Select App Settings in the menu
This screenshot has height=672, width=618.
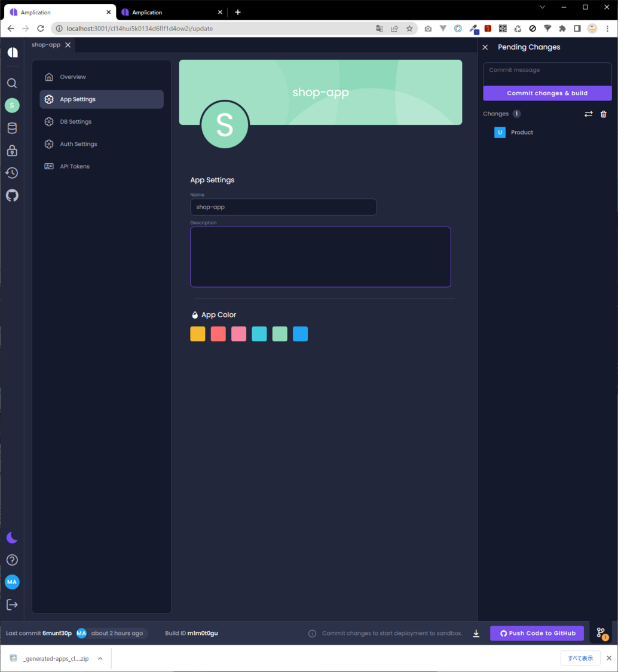tap(102, 99)
